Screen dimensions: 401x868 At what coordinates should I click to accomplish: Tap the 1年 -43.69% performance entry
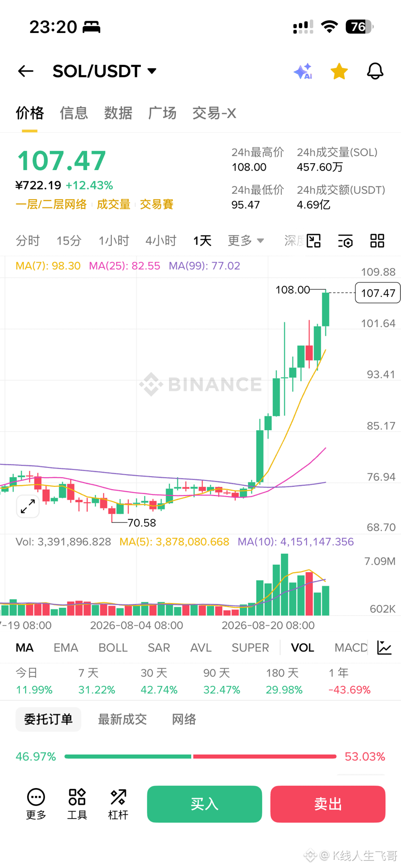click(x=349, y=681)
